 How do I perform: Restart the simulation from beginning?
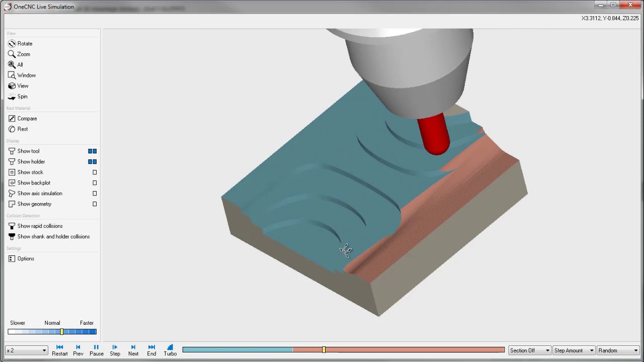click(59, 350)
